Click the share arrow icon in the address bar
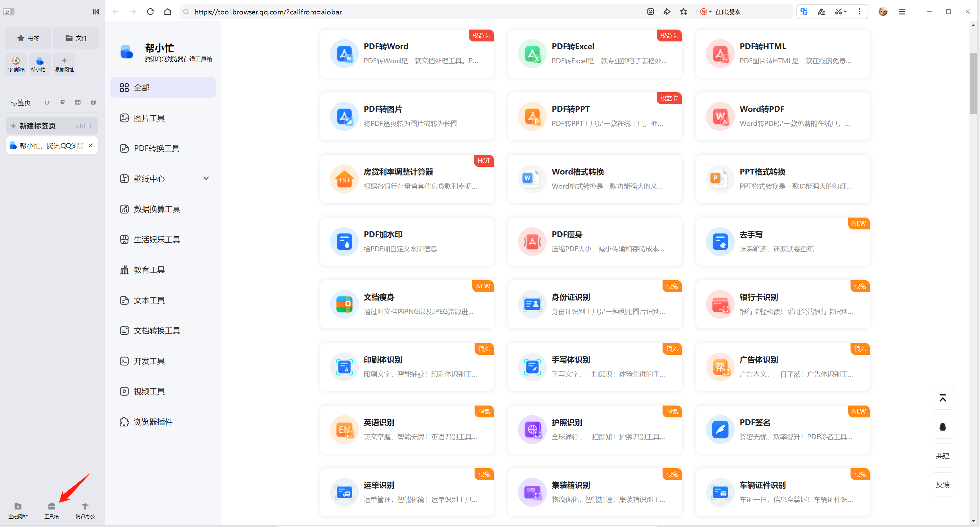This screenshot has height=527, width=980. tap(667, 12)
